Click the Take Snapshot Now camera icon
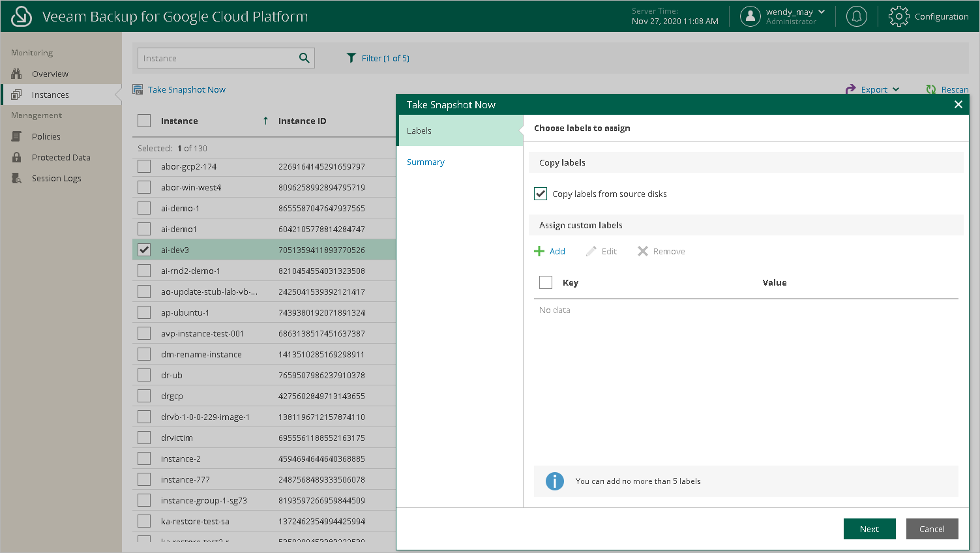The width and height of the screenshot is (980, 553). (x=138, y=89)
